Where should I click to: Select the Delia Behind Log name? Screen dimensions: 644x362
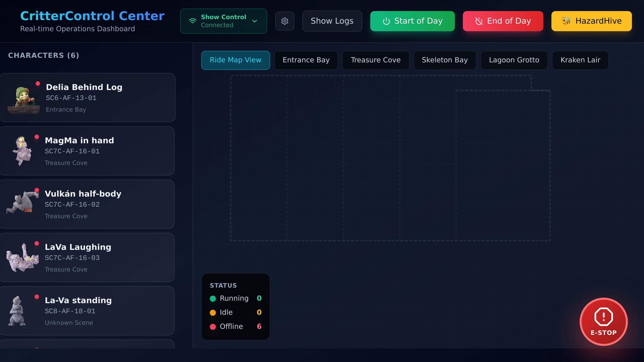tap(84, 87)
